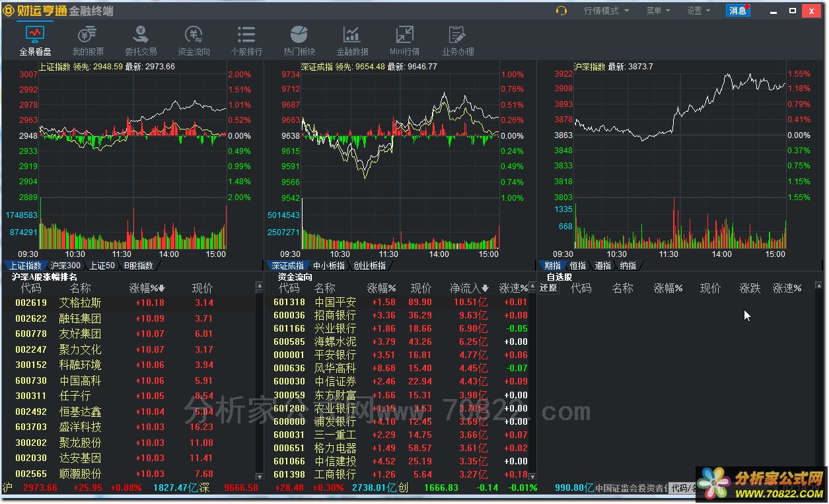Click the headset customer service icon
This screenshot has height=504, width=829.
click(x=561, y=11)
